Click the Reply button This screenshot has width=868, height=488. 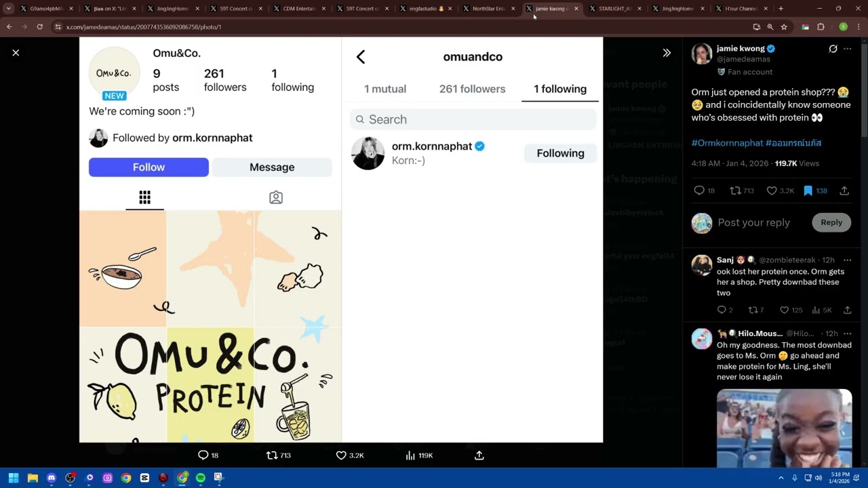pos(831,222)
